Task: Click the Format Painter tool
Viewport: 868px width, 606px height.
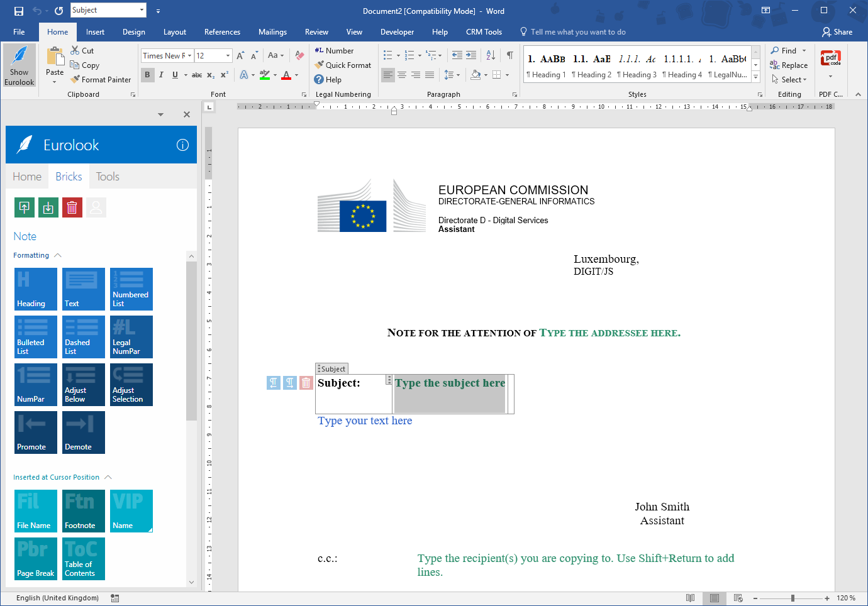Action: (101, 80)
